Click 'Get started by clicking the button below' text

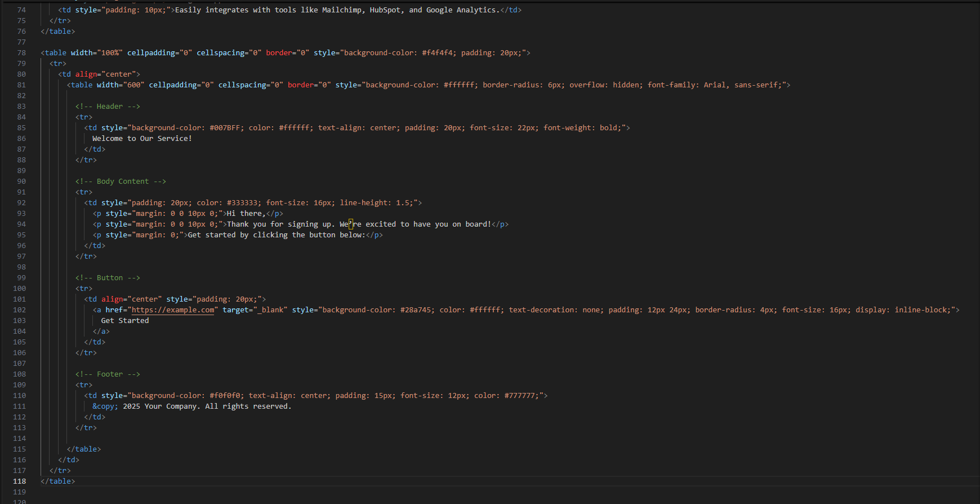coord(276,235)
